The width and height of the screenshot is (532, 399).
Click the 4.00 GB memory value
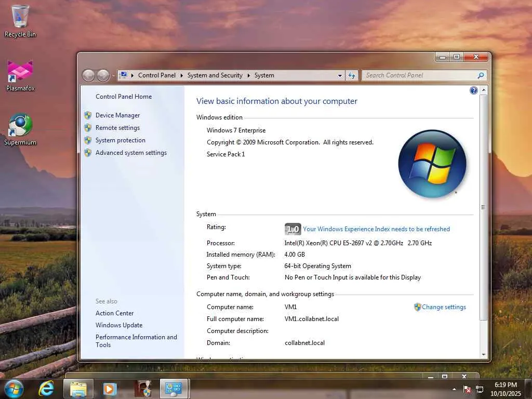point(295,254)
